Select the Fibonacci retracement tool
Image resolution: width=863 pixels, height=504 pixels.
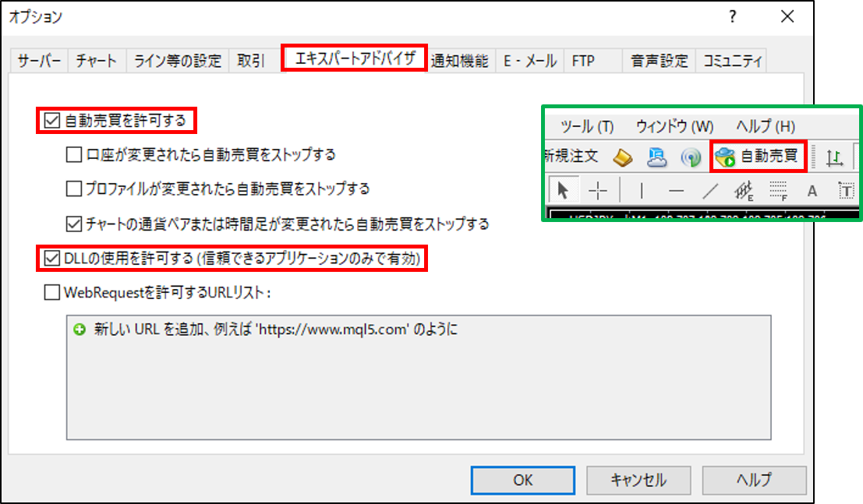[x=778, y=191]
